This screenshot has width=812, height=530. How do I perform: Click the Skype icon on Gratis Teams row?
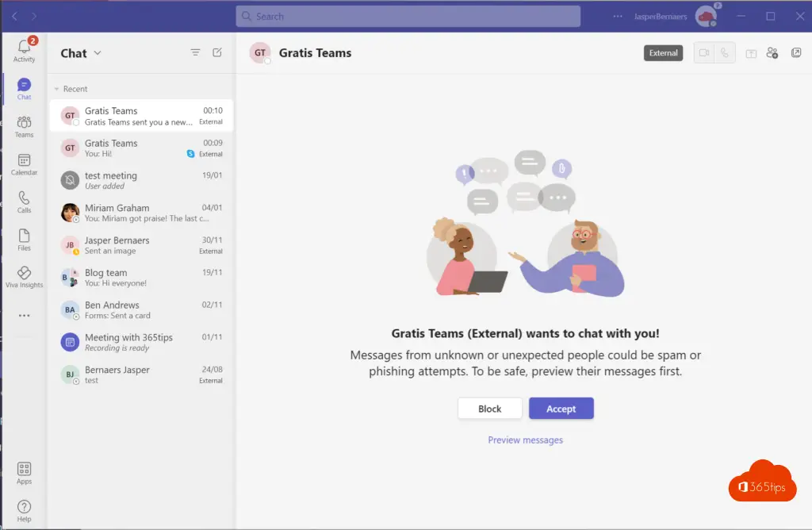[190, 154]
